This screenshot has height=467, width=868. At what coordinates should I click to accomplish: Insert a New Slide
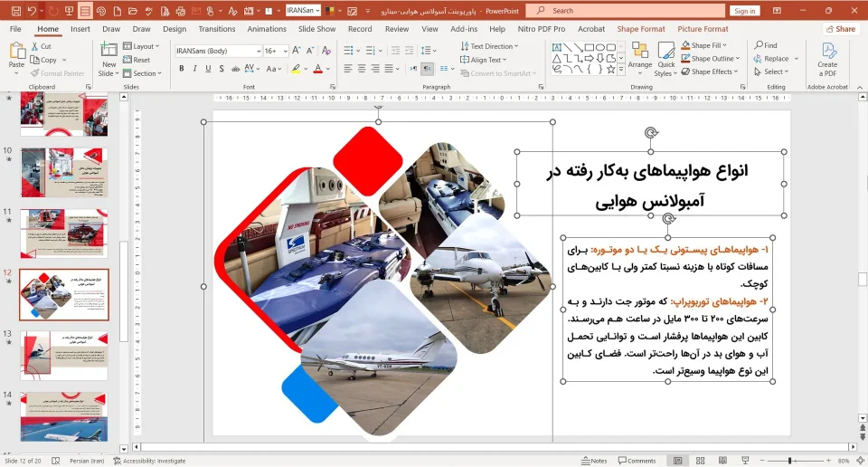pos(109,60)
